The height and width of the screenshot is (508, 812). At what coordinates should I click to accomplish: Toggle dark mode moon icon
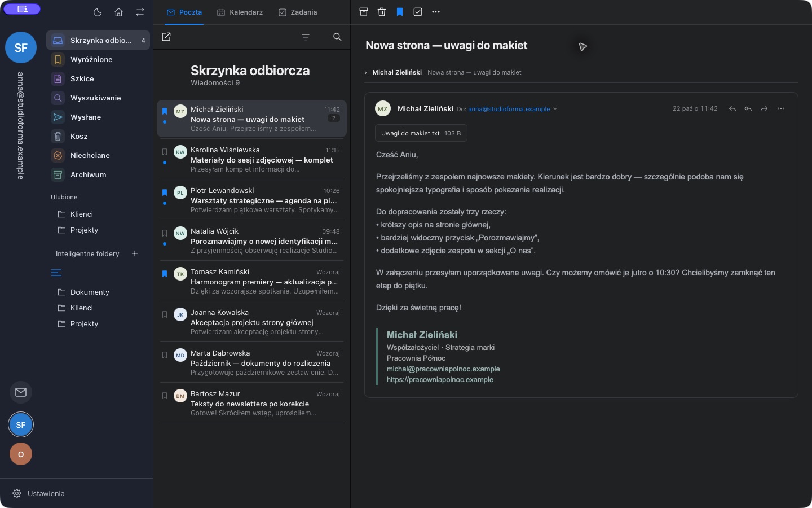coord(97,12)
